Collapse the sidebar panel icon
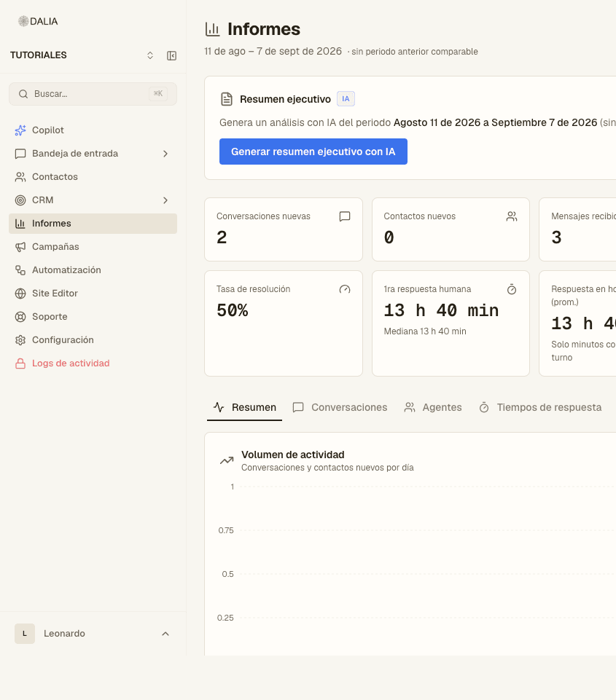616x700 pixels. tap(171, 55)
